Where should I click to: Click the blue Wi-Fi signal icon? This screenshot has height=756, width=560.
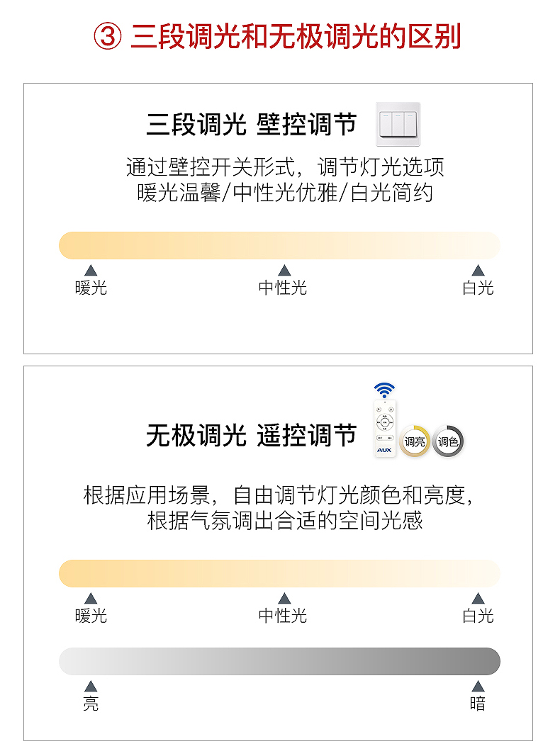click(384, 390)
